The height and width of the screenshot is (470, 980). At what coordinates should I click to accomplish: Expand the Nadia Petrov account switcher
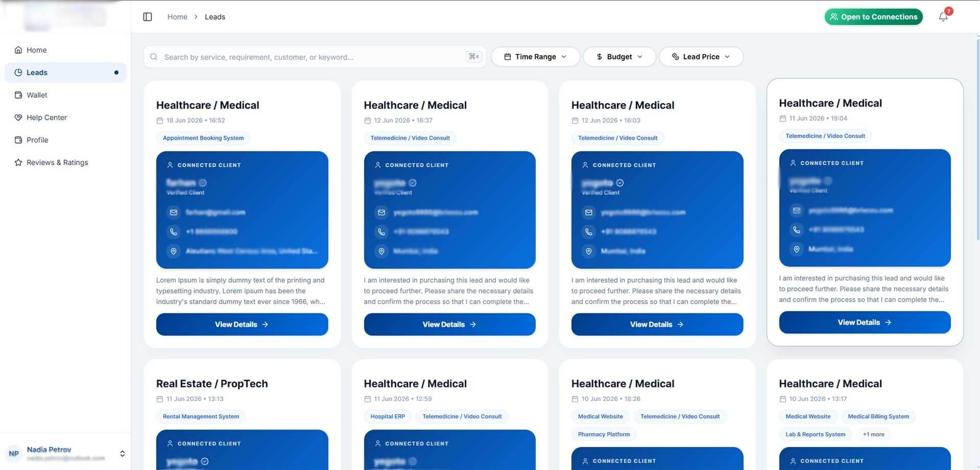pos(122,454)
